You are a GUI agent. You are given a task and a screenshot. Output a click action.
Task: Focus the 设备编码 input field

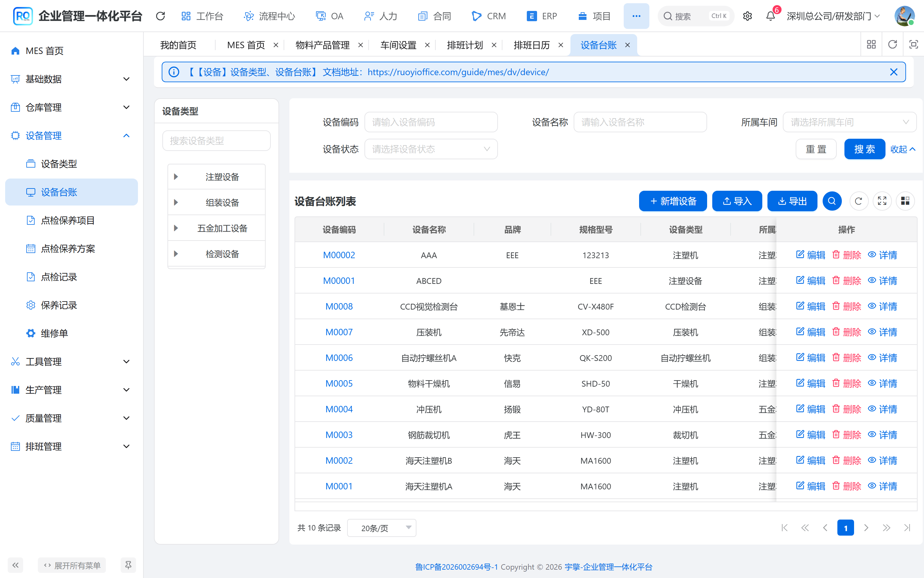coord(431,122)
